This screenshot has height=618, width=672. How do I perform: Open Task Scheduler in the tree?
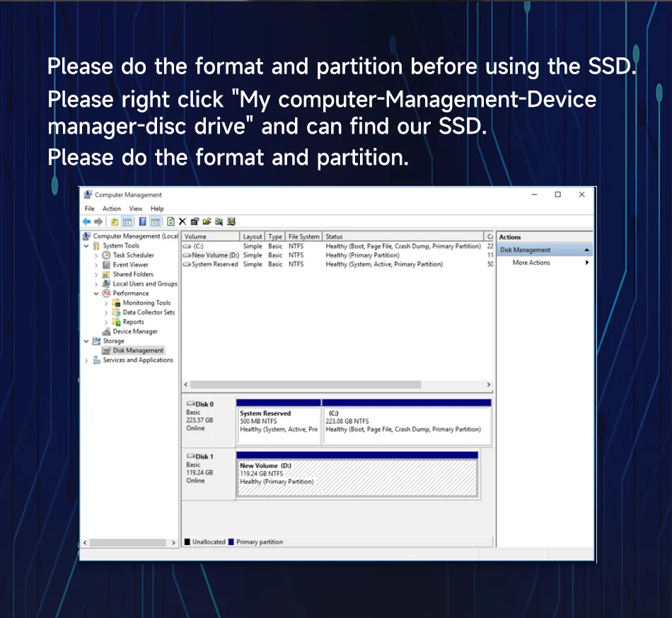click(133, 255)
